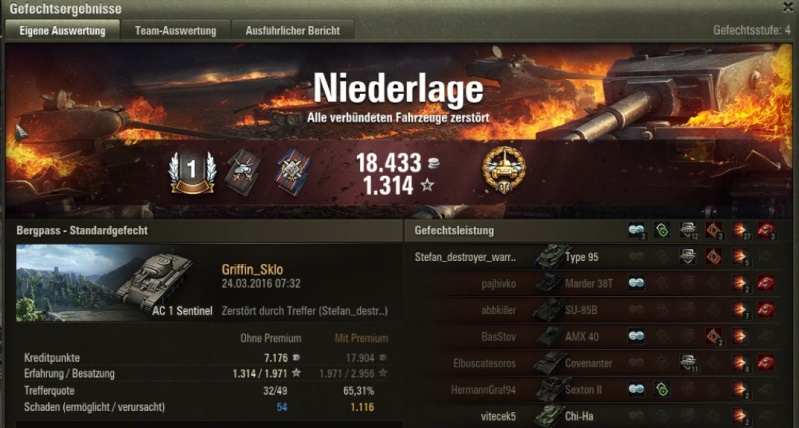Click the gold tank mastery badge medal

pyautogui.click(x=503, y=170)
